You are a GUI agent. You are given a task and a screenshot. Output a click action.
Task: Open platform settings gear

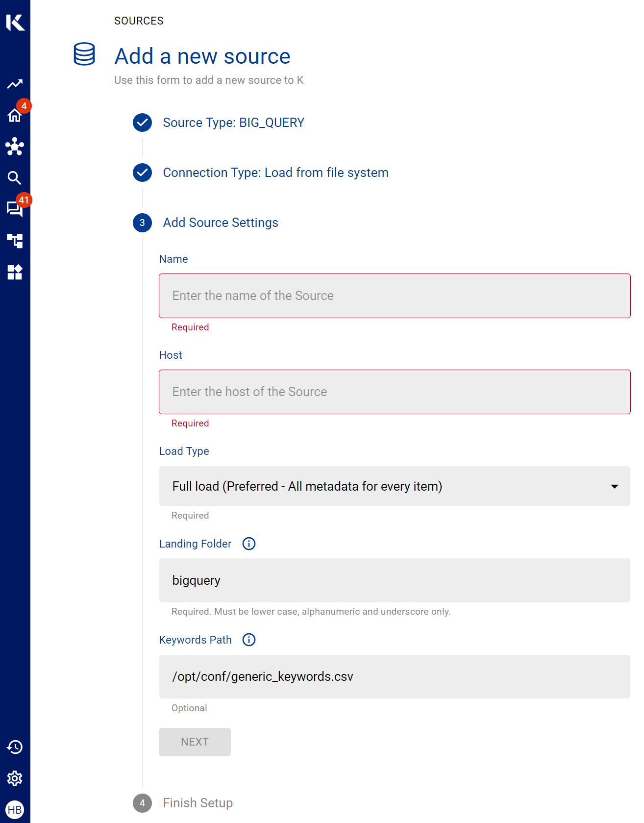(x=15, y=778)
